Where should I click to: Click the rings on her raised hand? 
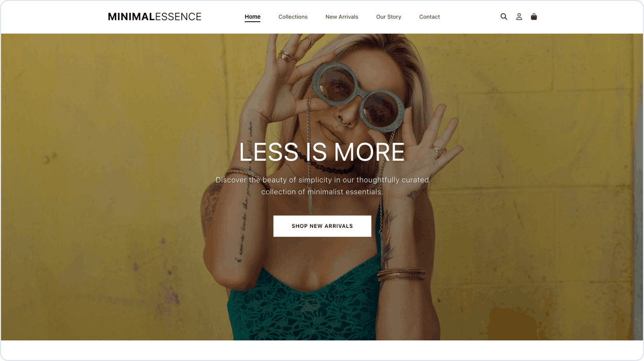(x=287, y=56)
